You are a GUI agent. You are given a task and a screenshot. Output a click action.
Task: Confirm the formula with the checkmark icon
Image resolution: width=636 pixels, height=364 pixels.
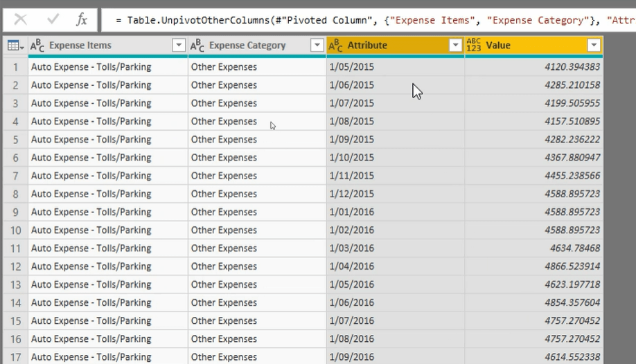(x=53, y=19)
